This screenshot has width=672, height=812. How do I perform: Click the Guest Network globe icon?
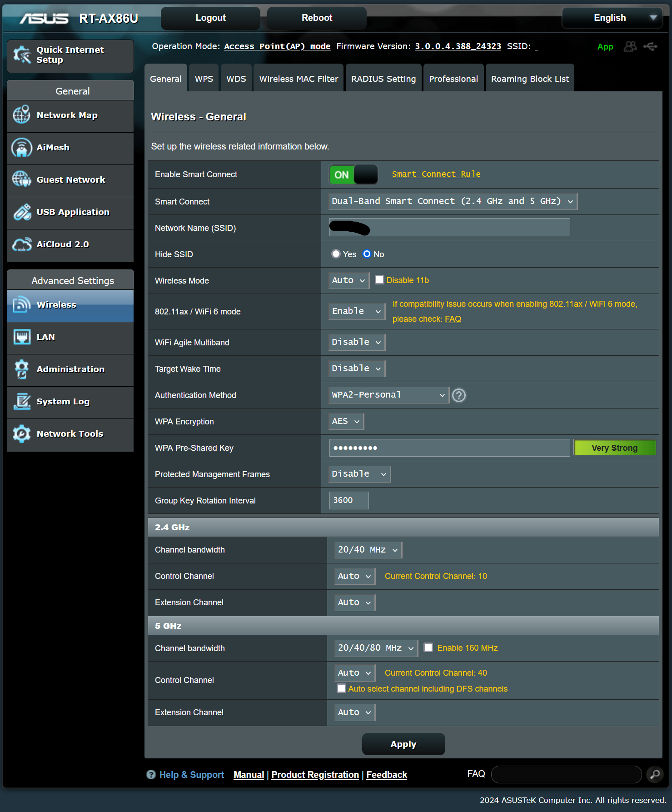tap(21, 179)
